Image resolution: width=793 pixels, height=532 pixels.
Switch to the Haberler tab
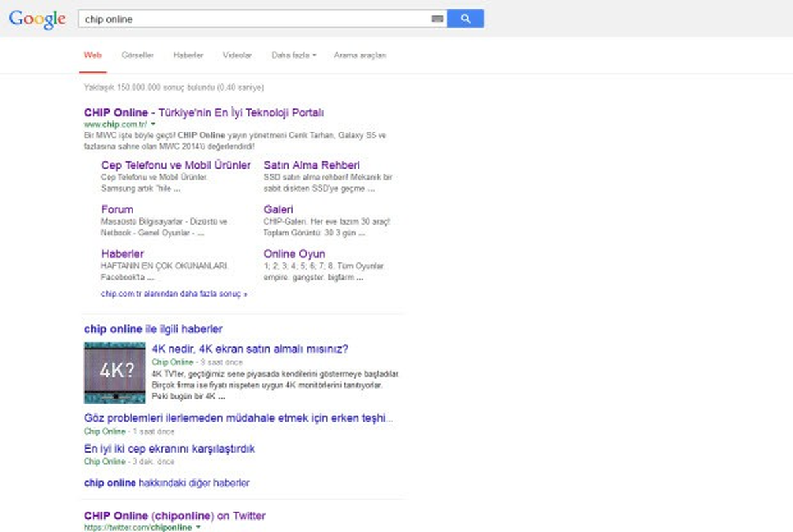188,56
